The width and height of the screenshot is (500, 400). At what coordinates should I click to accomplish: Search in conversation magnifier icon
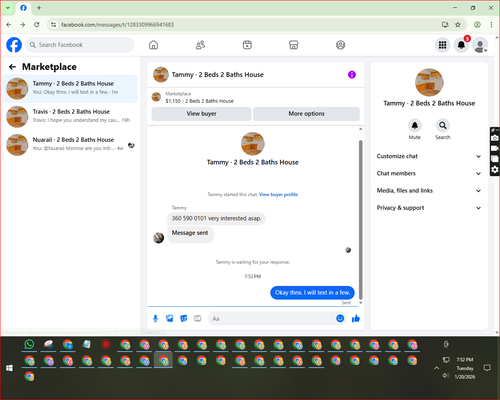pos(443,125)
